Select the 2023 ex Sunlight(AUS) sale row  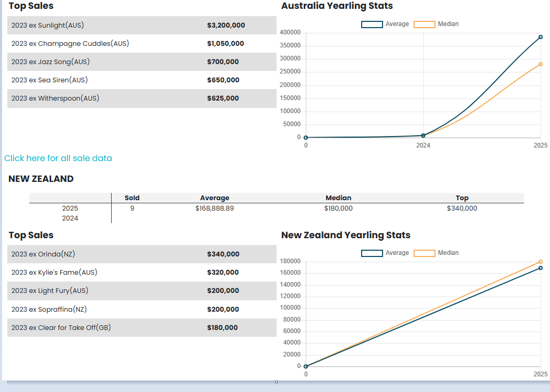coord(47,25)
